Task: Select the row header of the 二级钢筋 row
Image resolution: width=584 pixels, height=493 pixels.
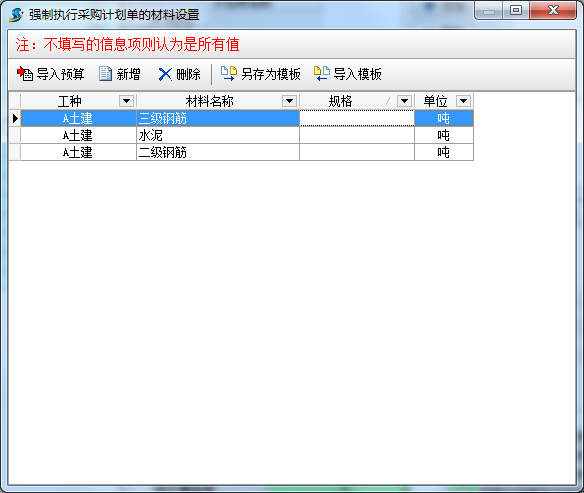Action: pyautogui.click(x=15, y=152)
